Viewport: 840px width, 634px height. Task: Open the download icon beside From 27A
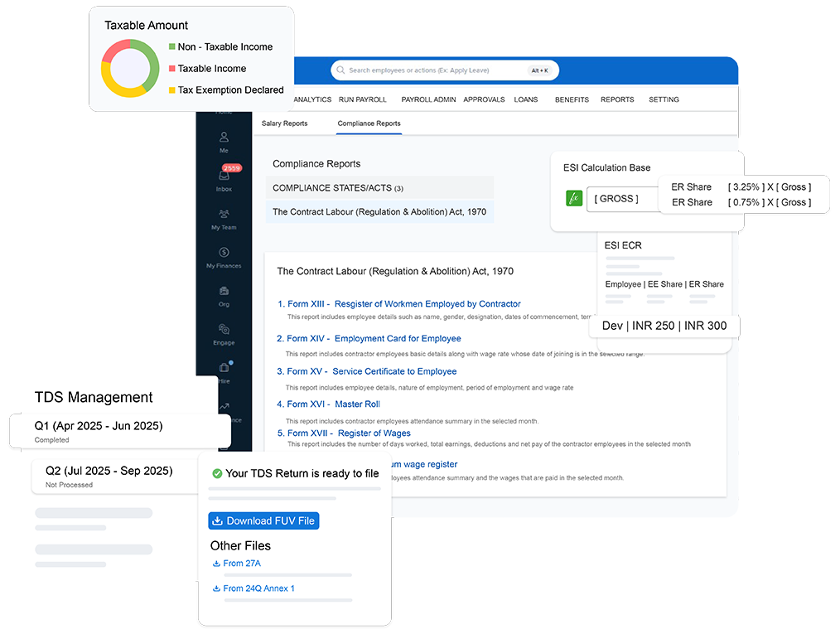217,563
